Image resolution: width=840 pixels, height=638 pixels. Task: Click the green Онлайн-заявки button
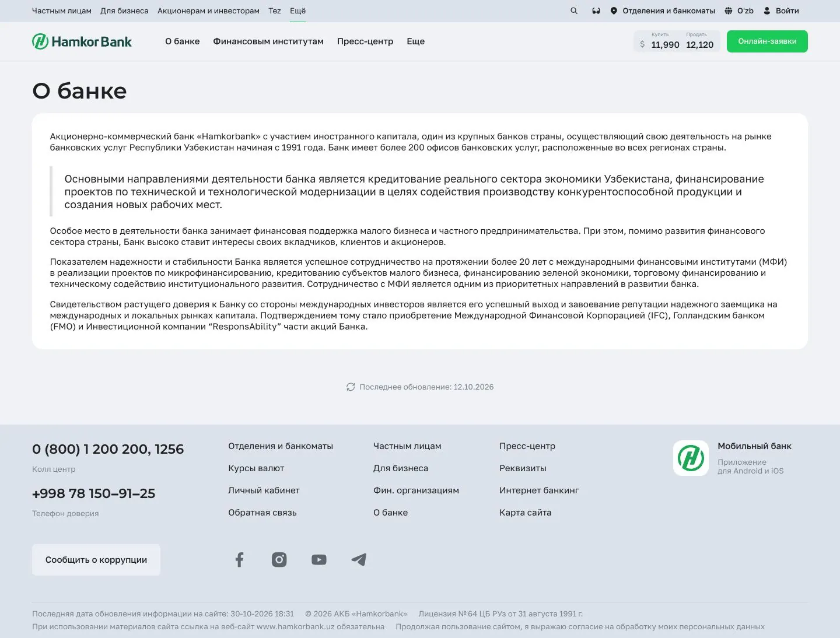(x=767, y=41)
